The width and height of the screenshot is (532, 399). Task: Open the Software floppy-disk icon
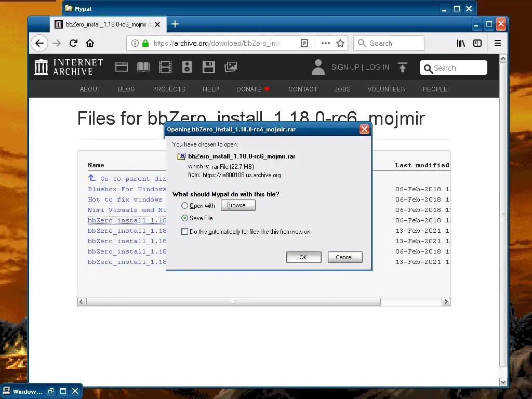click(209, 67)
